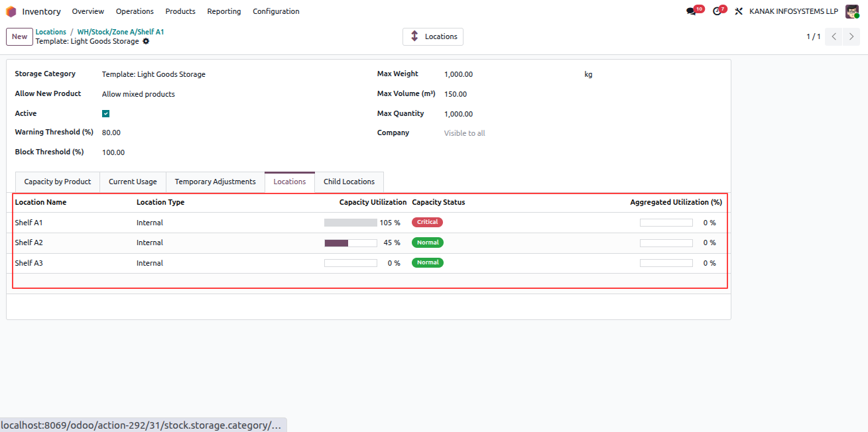Image resolution: width=868 pixels, height=432 pixels.
Task: Go to next record arrow
Action: coord(851,36)
